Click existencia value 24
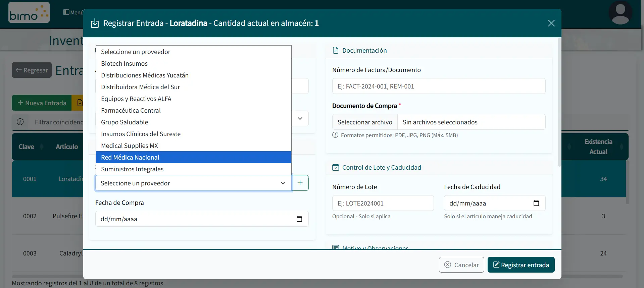The width and height of the screenshot is (644, 288). click(x=603, y=253)
